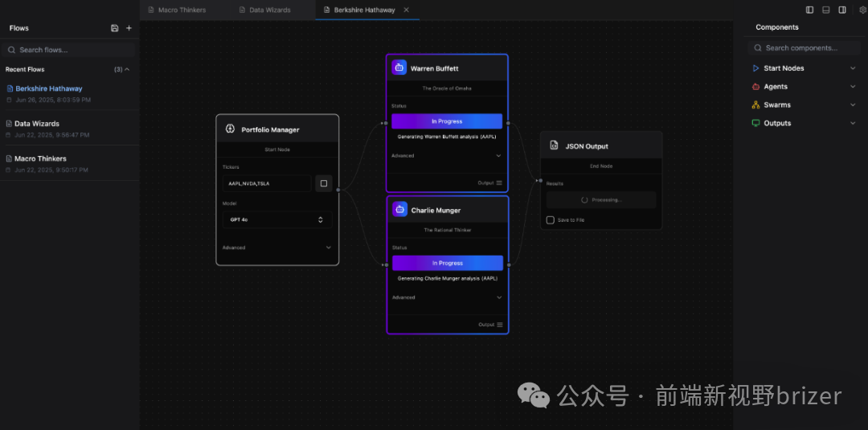Edit the Tickers field containing AAPL,NVDA,TSLA
The height and width of the screenshot is (430, 868).
267,183
